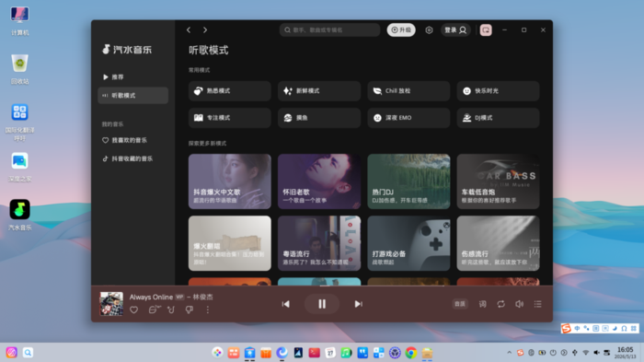The image size is (644, 362).
Task: Start the 摸鱼 mode
Action: 319,118
